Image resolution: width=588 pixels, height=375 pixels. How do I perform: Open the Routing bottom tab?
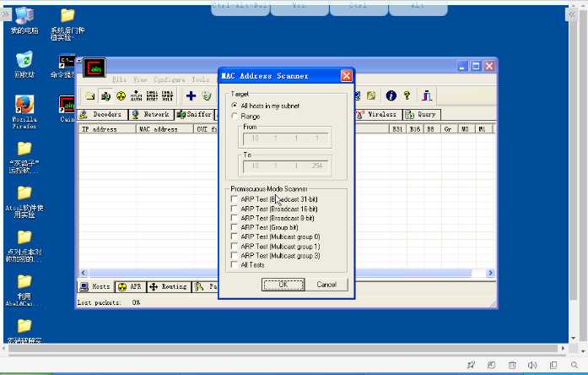[169, 287]
